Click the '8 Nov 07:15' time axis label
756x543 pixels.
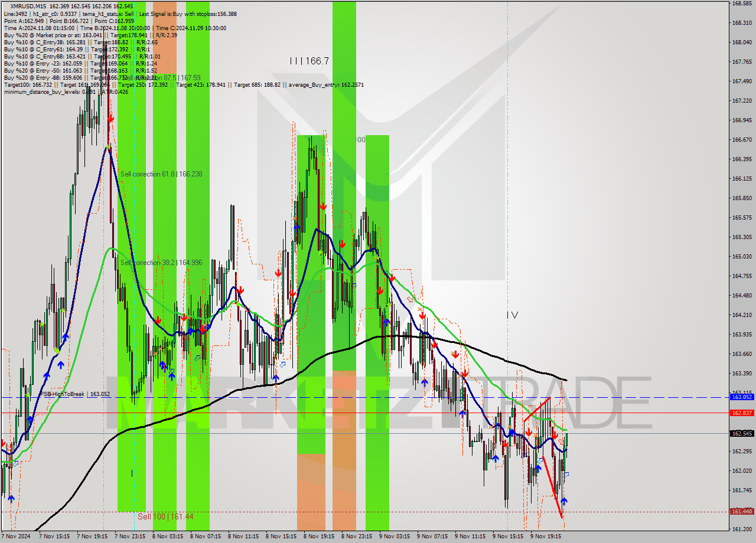[206, 537]
